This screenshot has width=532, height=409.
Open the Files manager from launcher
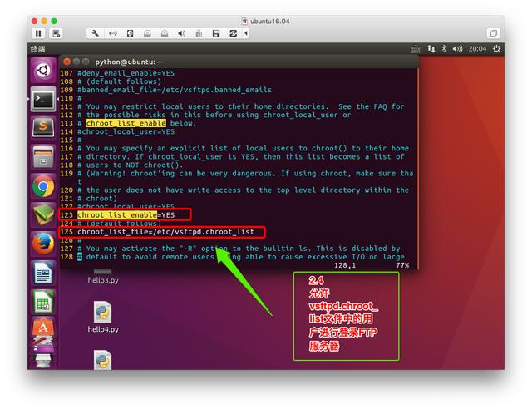coord(43,157)
